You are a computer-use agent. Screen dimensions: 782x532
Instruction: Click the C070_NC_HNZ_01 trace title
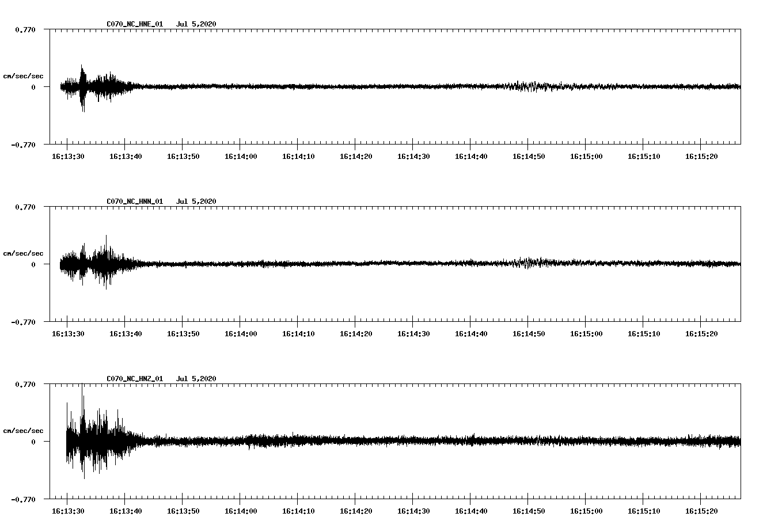pyautogui.click(x=135, y=379)
